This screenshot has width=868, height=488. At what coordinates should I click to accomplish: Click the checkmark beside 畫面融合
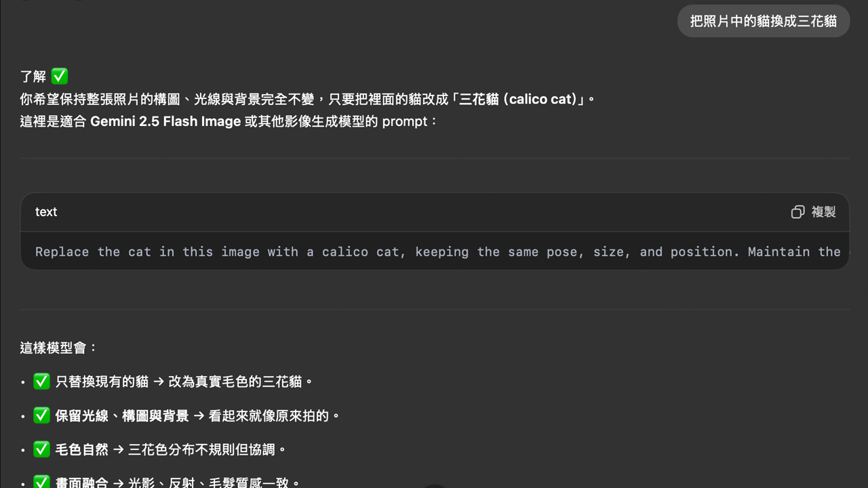click(x=41, y=482)
